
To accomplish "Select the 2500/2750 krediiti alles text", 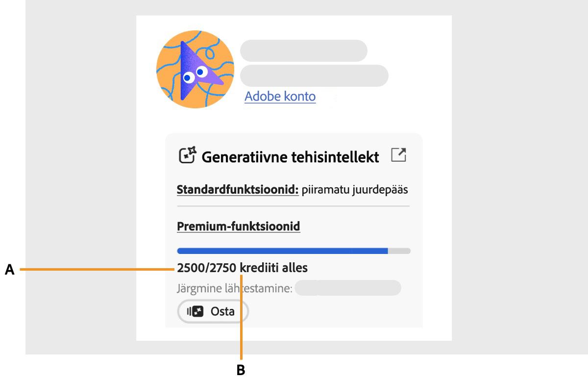I will (x=242, y=268).
